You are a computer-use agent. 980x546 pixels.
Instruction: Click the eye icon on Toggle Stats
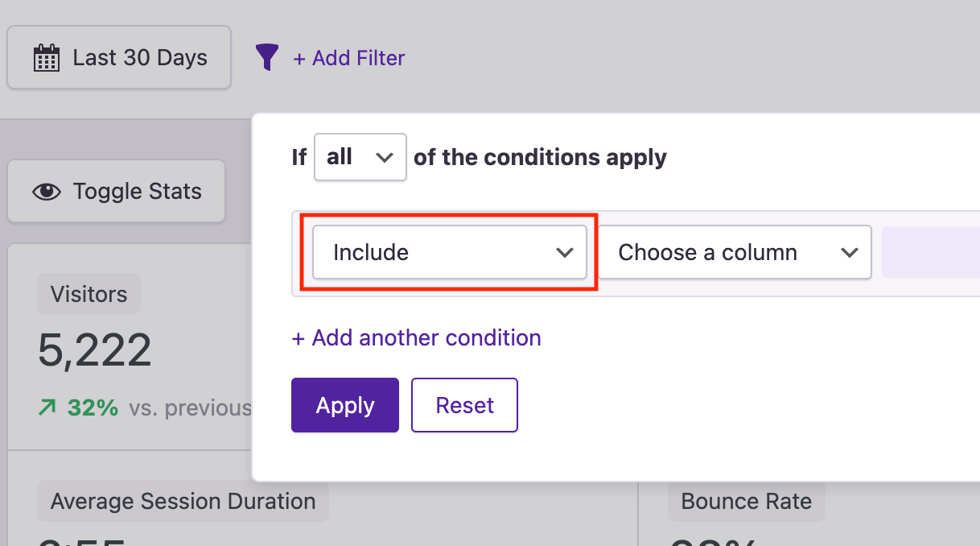click(47, 191)
